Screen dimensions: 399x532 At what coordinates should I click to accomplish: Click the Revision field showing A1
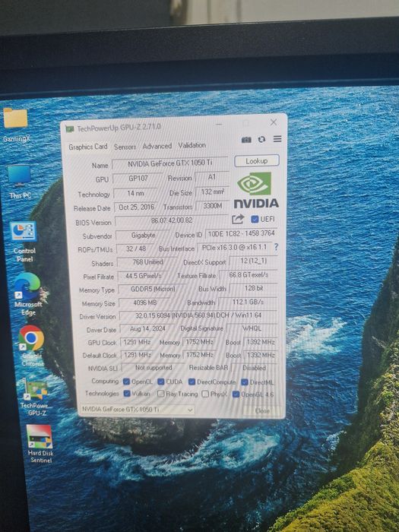[212, 177]
